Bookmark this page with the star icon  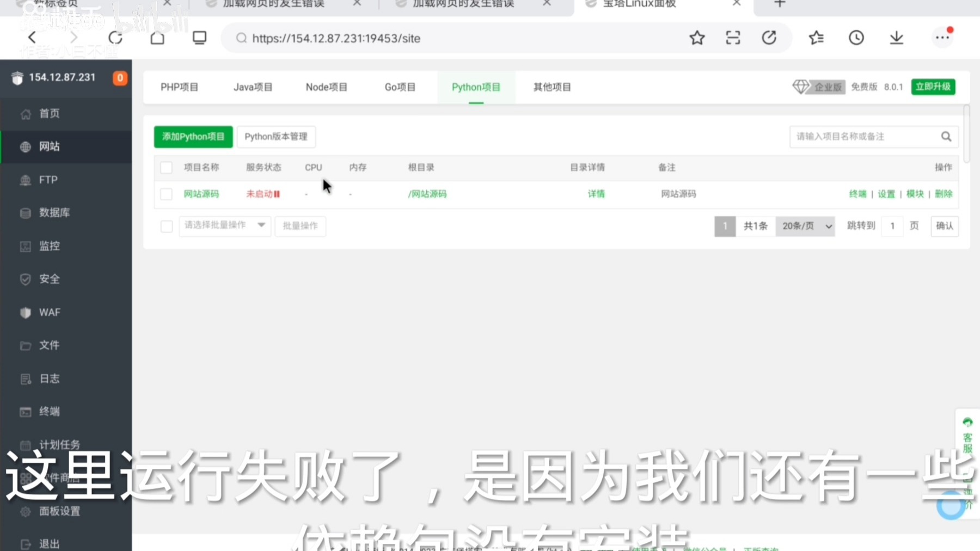pyautogui.click(x=697, y=38)
